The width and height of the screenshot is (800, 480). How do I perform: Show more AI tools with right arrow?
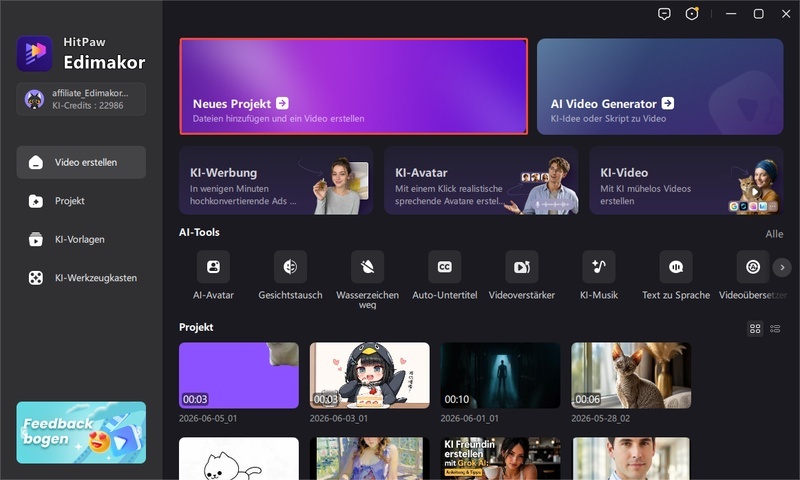(x=782, y=267)
